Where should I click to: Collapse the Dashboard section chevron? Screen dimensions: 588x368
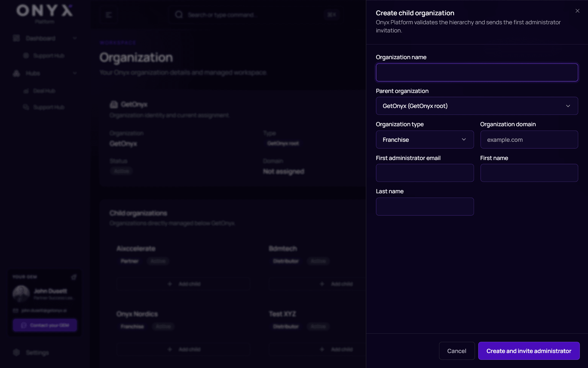point(75,38)
